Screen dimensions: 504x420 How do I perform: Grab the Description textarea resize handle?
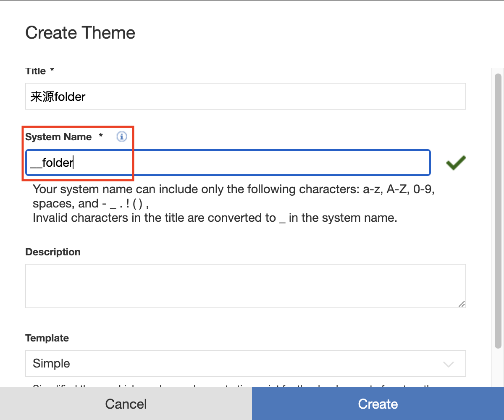click(x=462, y=304)
